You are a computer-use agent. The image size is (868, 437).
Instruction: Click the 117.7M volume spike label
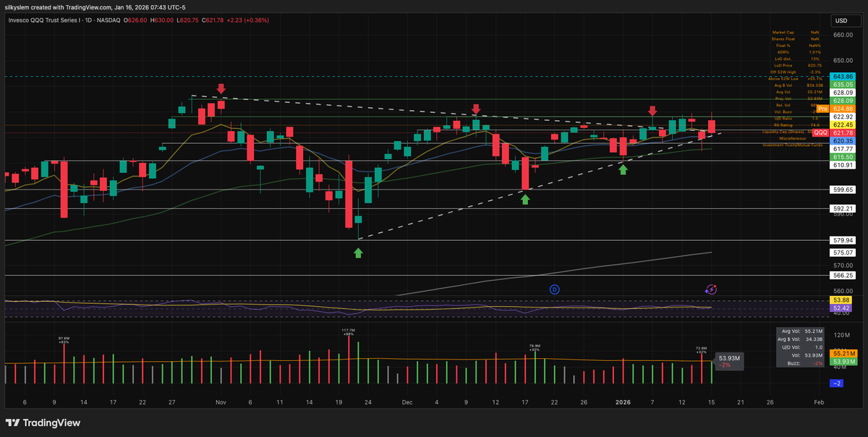click(349, 331)
